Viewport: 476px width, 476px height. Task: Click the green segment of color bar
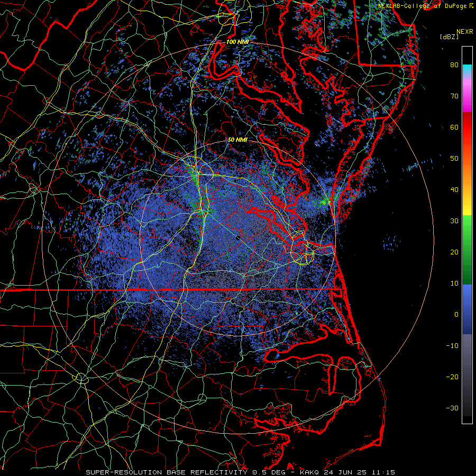[x=467, y=249]
